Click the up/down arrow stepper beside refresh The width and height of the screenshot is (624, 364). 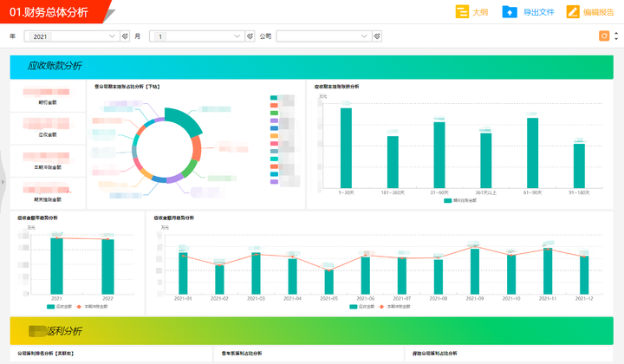616,36
